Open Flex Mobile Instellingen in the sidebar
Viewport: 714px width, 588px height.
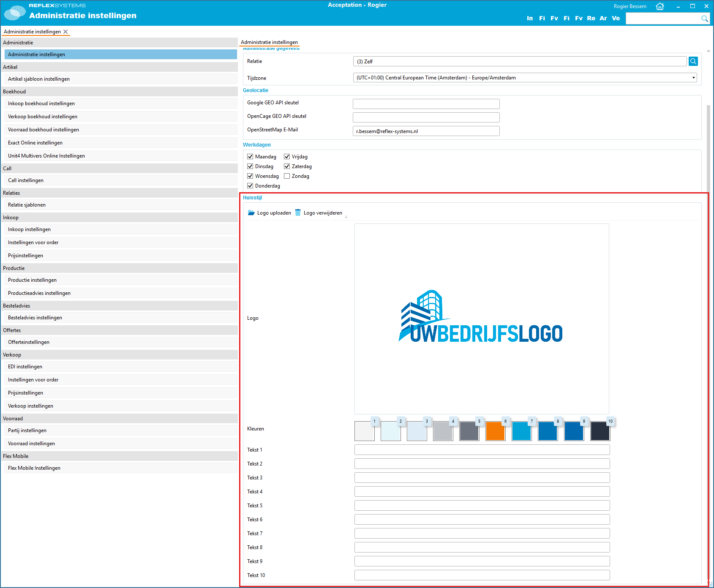(34, 468)
